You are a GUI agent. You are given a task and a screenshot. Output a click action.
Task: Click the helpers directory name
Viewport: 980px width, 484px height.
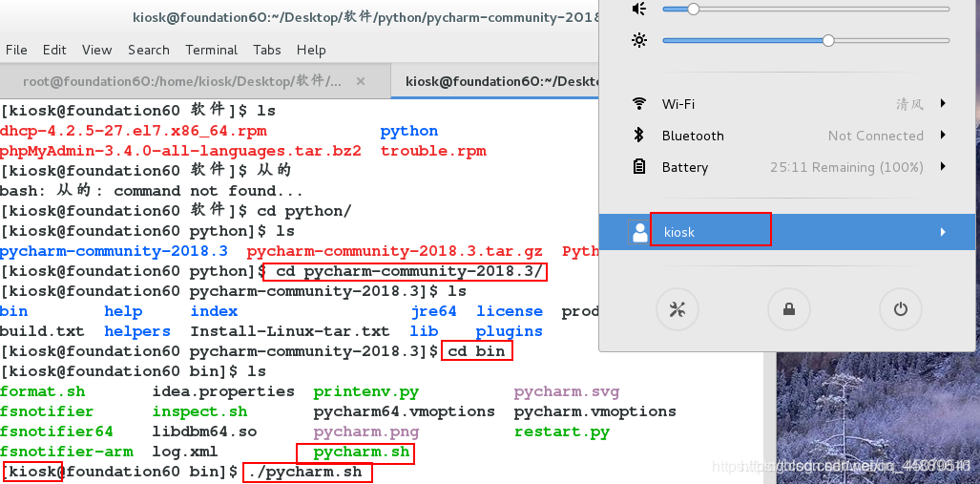137,331
